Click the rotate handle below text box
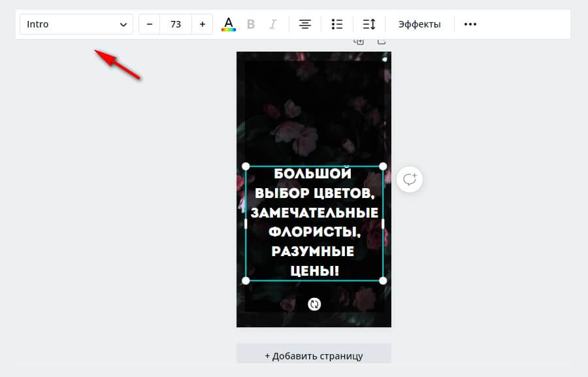588x377 pixels. (x=314, y=304)
